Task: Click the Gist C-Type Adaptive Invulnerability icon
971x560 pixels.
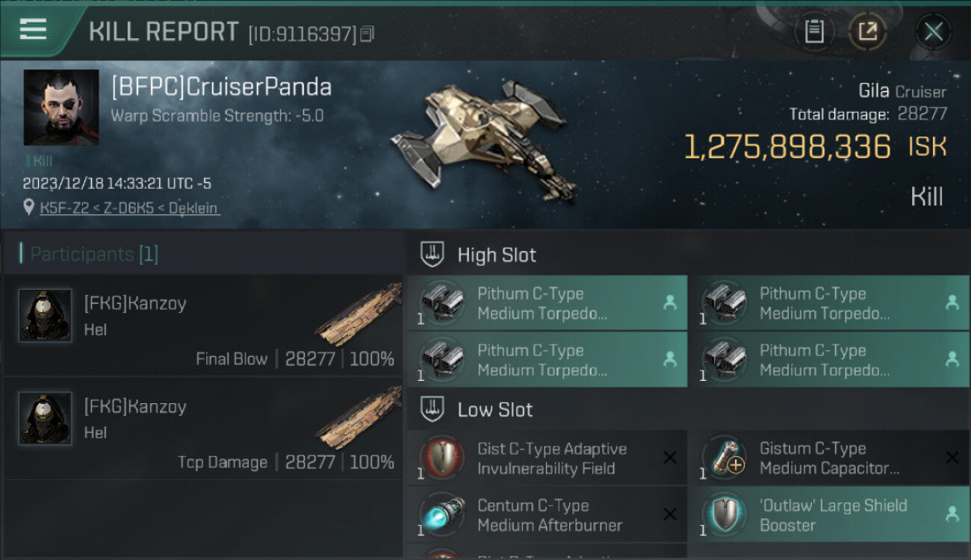Action: click(x=442, y=457)
